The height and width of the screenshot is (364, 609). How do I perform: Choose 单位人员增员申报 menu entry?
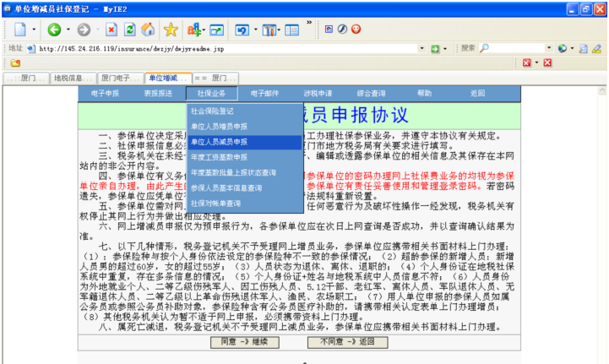(x=245, y=127)
